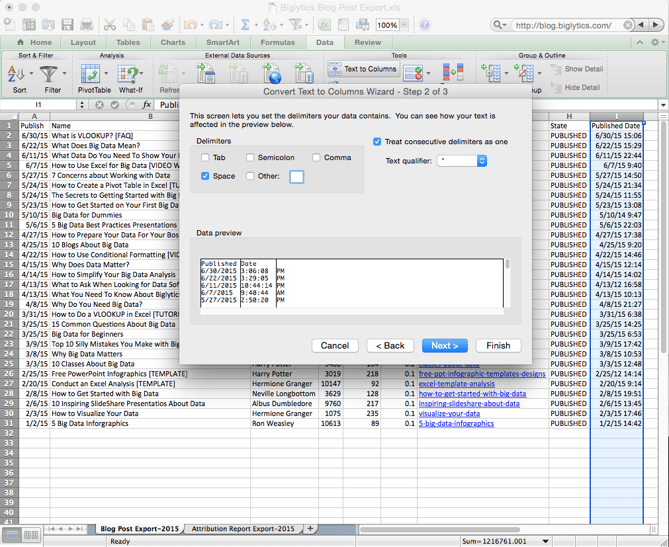This screenshot has width=669, height=547.
Task: Switch to the Formulas ribbon tab
Action: [277, 43]
